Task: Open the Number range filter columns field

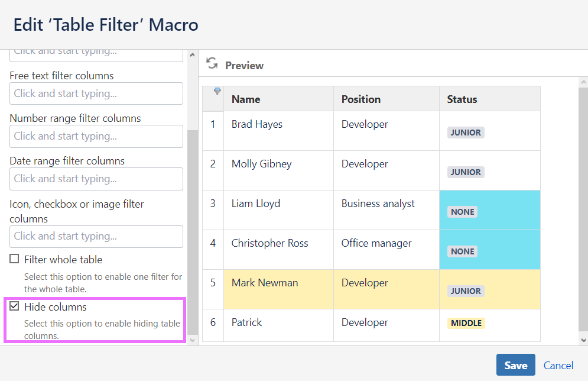Action: coord(96,136)
